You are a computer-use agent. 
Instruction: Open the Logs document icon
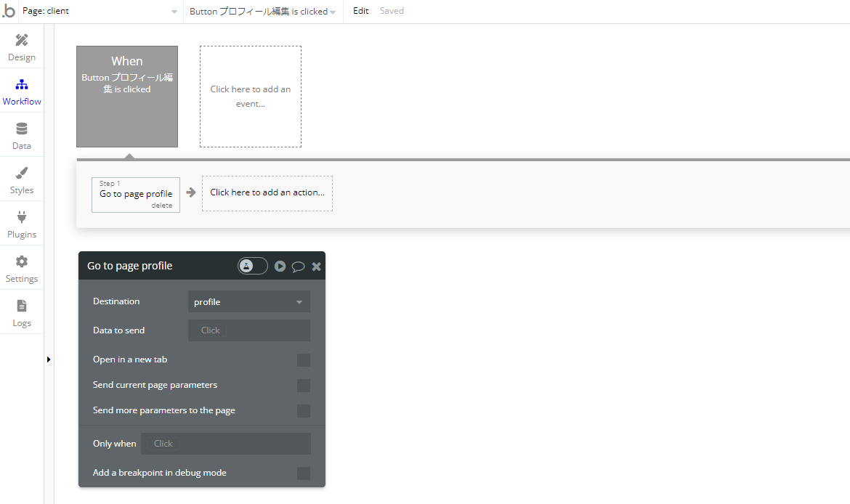(x=22, y=306)
